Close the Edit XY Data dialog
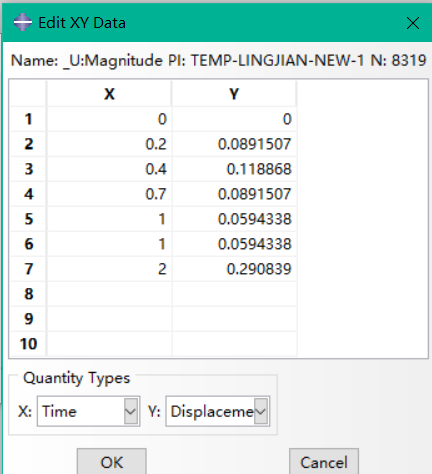The width and height of the screenshot is (432, 474). pyautogui.click(x=413, y=23)
